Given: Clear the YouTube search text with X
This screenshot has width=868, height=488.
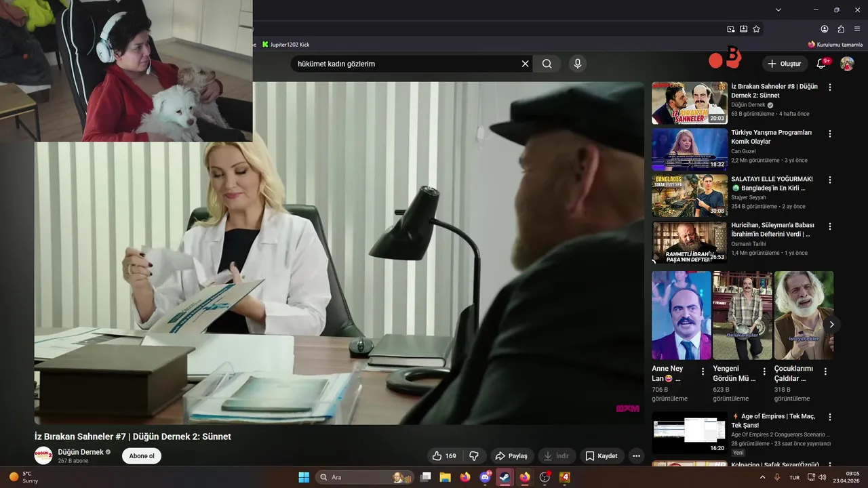Looking at the screenshot, I should pos(525,64).
